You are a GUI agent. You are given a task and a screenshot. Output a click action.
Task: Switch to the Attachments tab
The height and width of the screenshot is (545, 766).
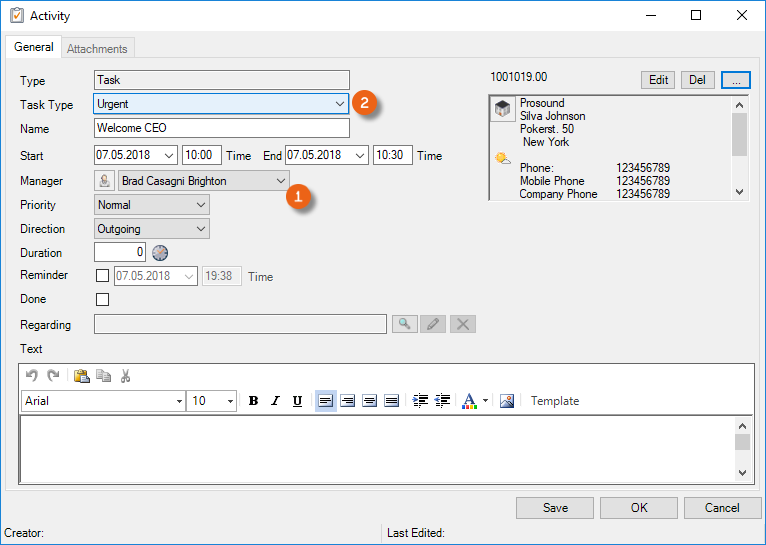[97, 49]
